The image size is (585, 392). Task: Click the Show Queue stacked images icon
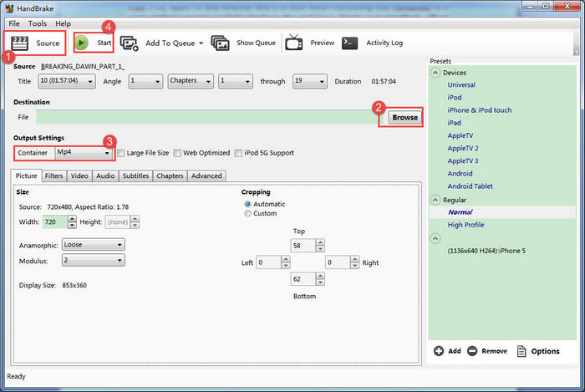tap(220, 43)
